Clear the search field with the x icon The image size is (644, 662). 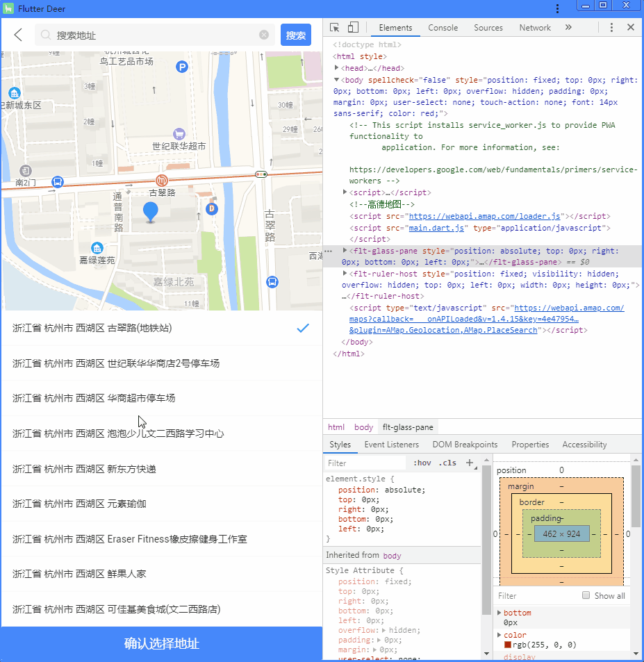(x=264, y=34)
